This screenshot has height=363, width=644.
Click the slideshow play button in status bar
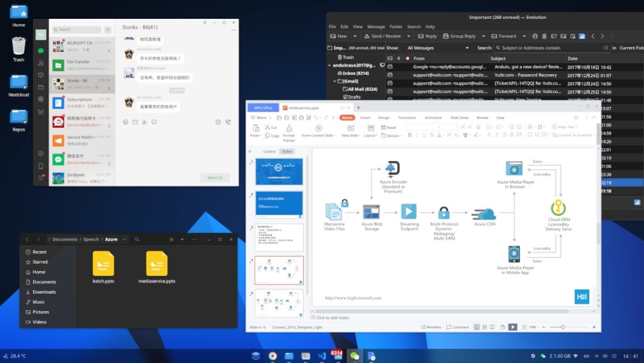click(x=513, y=327)
